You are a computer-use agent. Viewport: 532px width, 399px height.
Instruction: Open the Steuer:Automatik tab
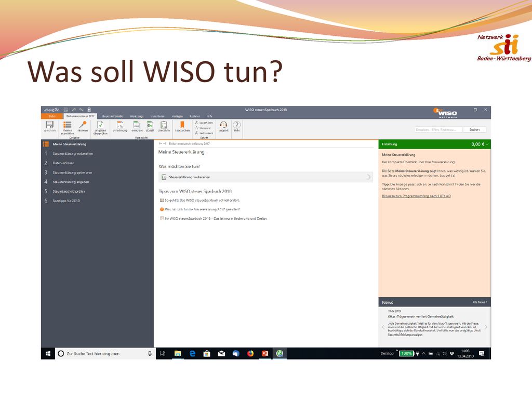coord(112,116)
